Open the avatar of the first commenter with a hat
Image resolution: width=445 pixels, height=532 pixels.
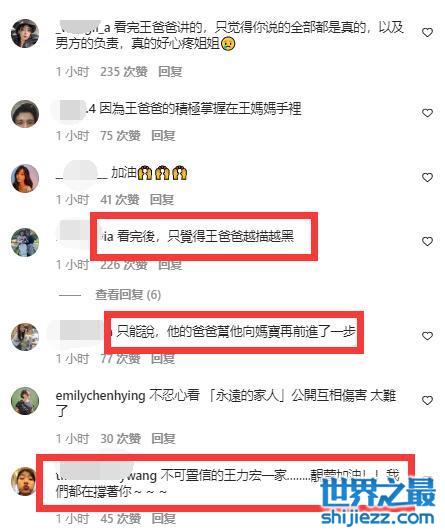coord(25,33)
